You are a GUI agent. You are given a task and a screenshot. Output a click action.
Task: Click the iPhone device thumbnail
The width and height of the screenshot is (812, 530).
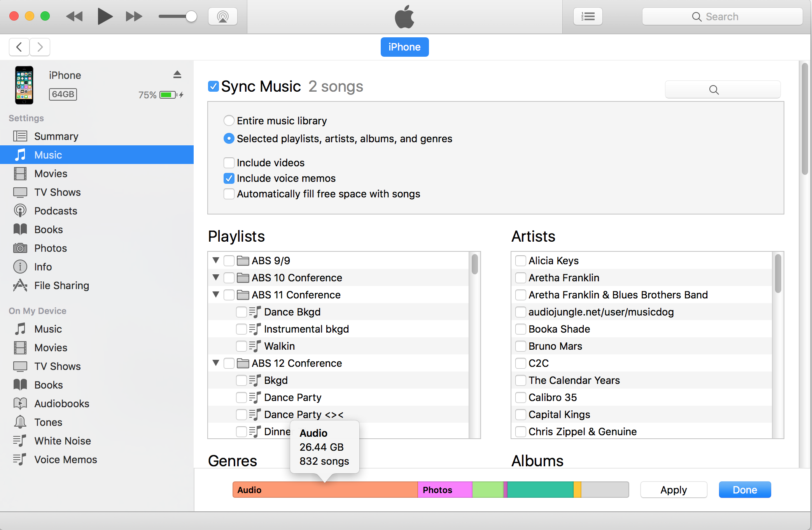(x=24, y=85)
